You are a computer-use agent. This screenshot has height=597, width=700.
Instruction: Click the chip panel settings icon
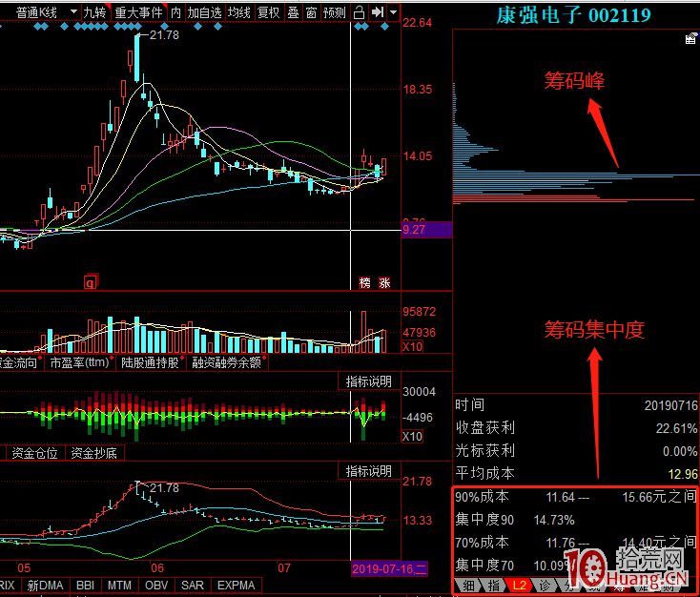[690, 39]
